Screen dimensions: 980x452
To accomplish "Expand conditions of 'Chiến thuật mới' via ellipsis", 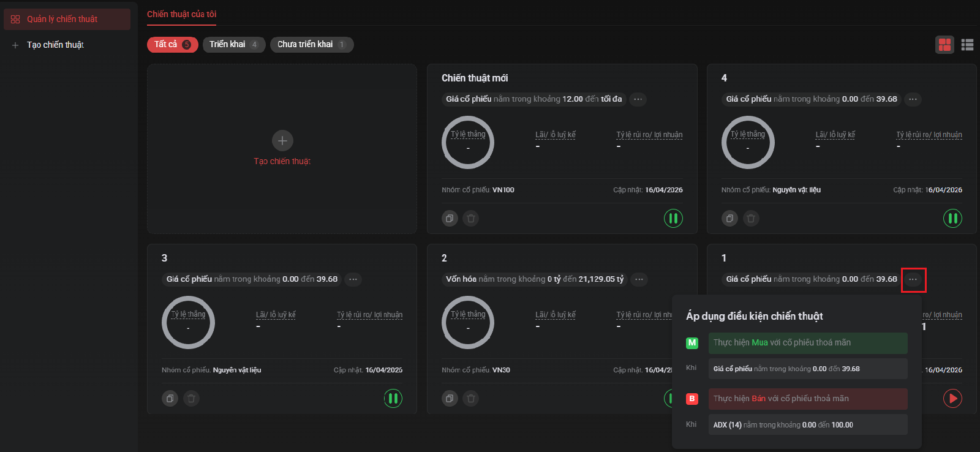I will [x=638, y=99].
